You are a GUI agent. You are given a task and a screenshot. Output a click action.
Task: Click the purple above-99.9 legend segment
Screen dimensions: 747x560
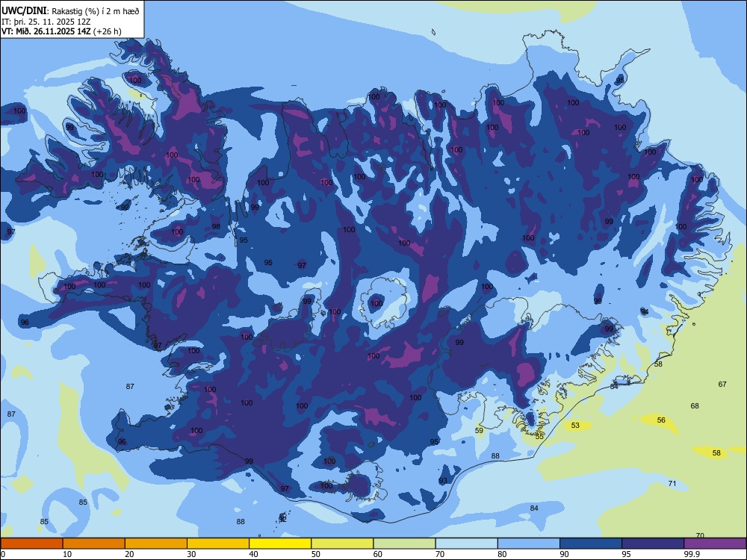(x=715, y=544)
